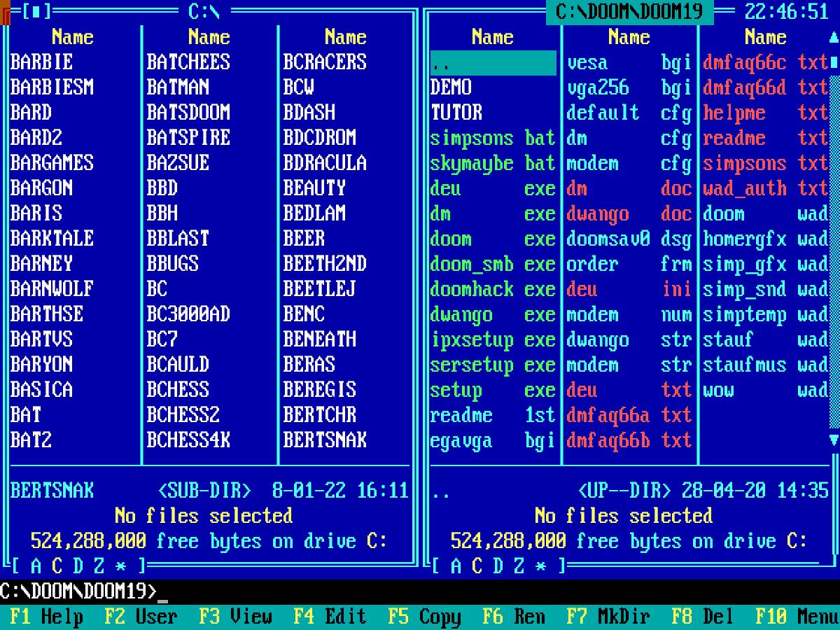Click the DOS command line prompt
The height and width of the screenshot is (630, 840).
click(x=84, y=591)
